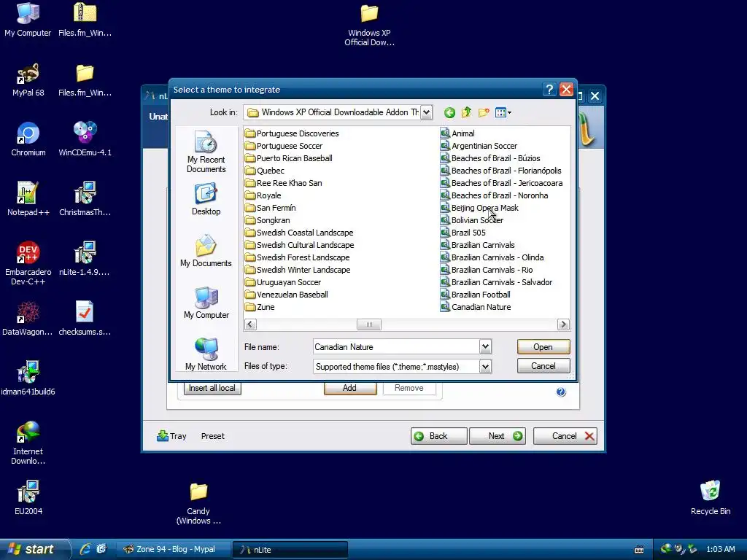Select Beaches of Brazil - Búzios theme
The height and width of the screenshot is (560, 747).
coord(490,158)
